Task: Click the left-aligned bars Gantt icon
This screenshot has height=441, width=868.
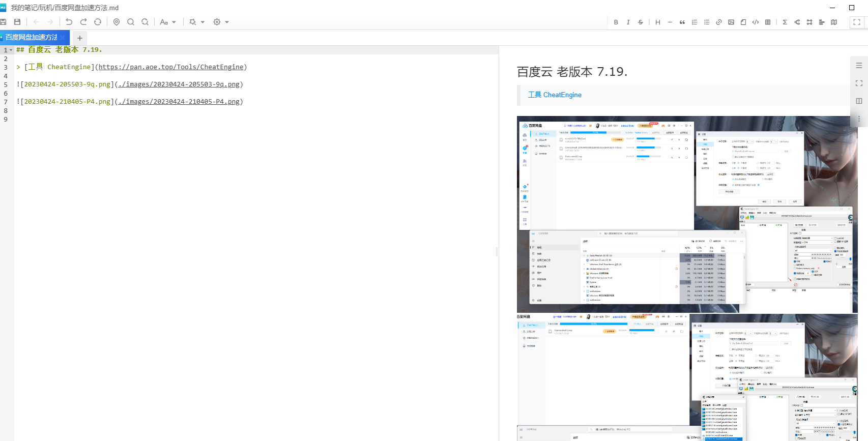Action: 821,22
